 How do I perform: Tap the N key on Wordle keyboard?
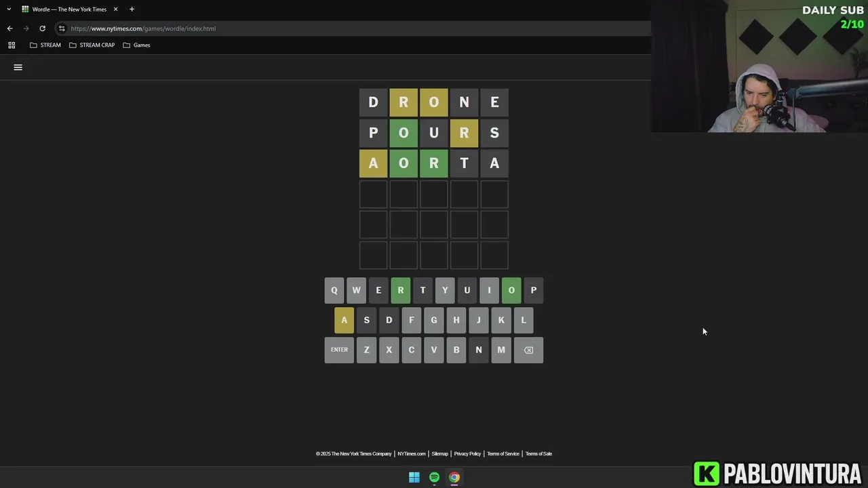[478, 350]
